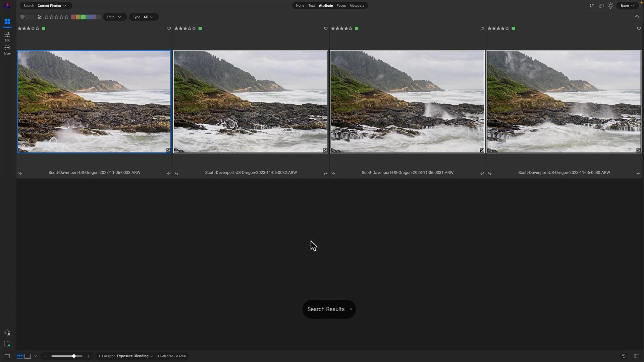Open the Exposure Blending location dropdown
This screenshot has height=362, width=644.
tap(134, 356)
